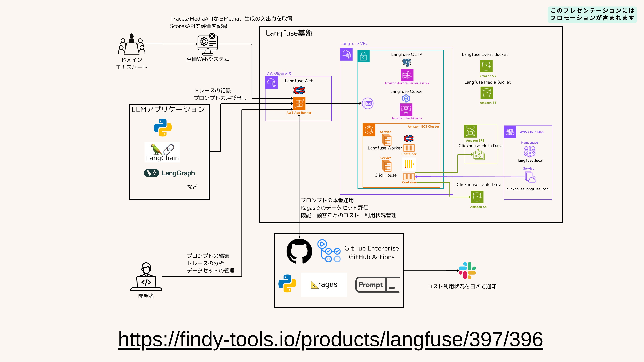This screenshot has width=644, height=362.
Task: Click the 'Langfuse OLTP' label
Action: (x=407, y=54)
